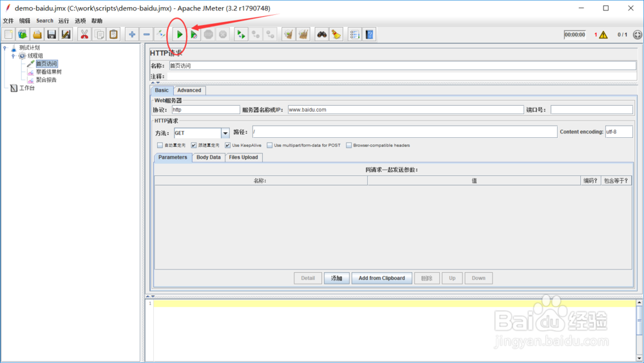
Task: Switch to the Files Upload tab
Action: click(x=243, y=157)
